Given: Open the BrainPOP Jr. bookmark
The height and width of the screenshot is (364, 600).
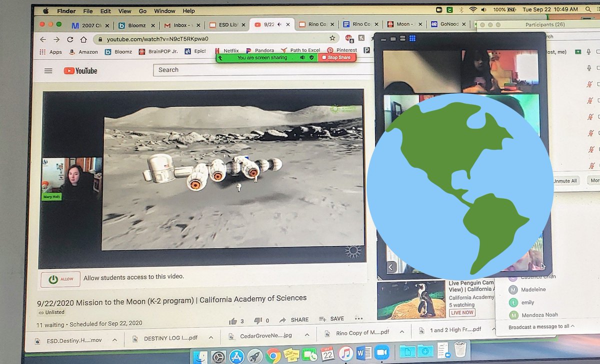Looking at the screenshot, I should [x=158, y=51].
